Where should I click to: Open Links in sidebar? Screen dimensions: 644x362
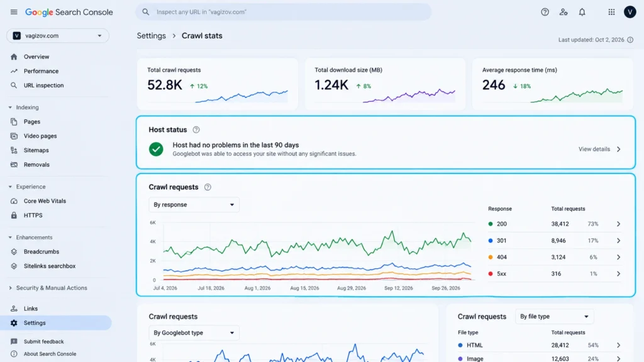[30, 309]
